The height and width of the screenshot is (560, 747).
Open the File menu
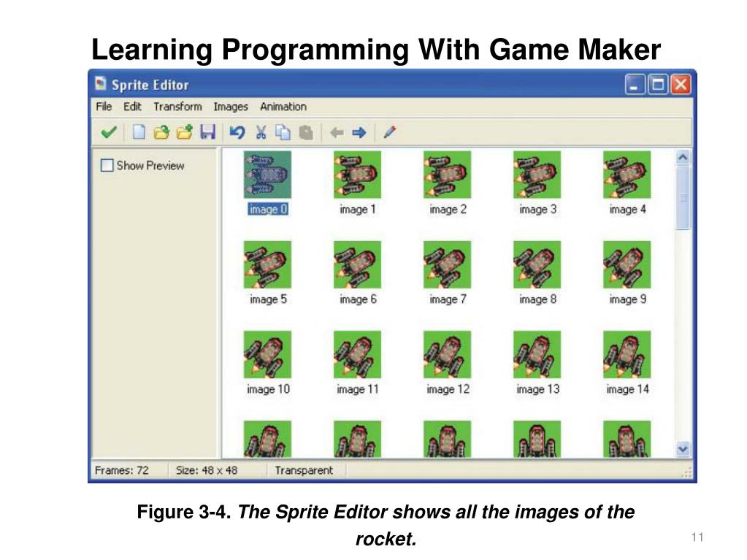(x=104, y=107)
